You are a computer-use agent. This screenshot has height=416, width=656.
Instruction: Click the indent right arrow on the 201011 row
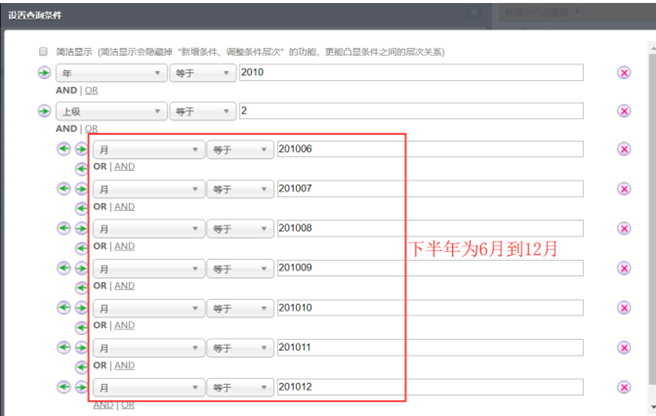click(x=81, y=347)
